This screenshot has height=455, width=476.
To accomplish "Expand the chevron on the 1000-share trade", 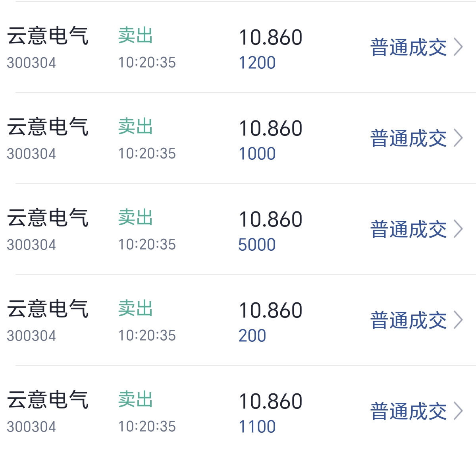I will (458, 138).
